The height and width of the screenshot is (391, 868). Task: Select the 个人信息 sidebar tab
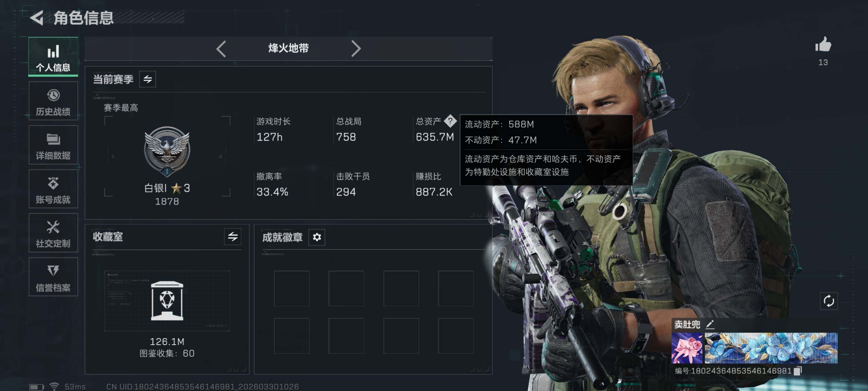click(x=53, y=57)
